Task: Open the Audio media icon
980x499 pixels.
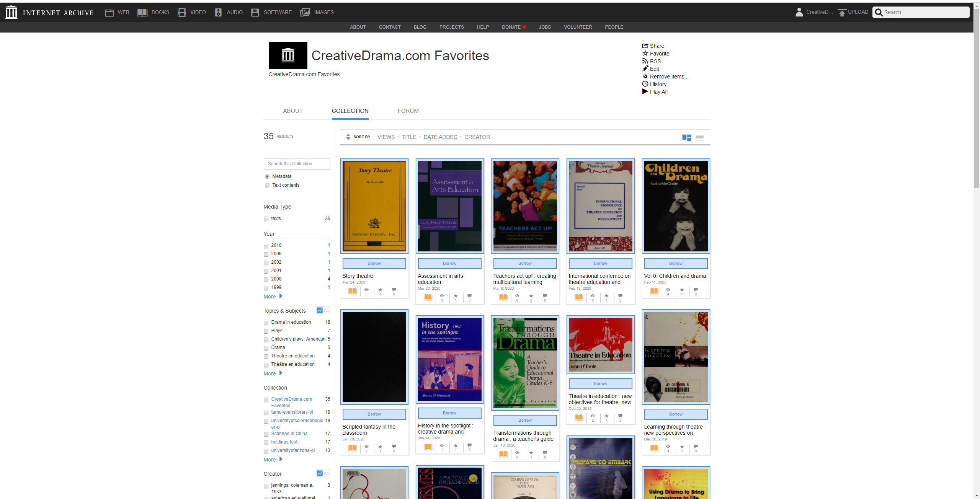Action: click(x=218, y=13)
